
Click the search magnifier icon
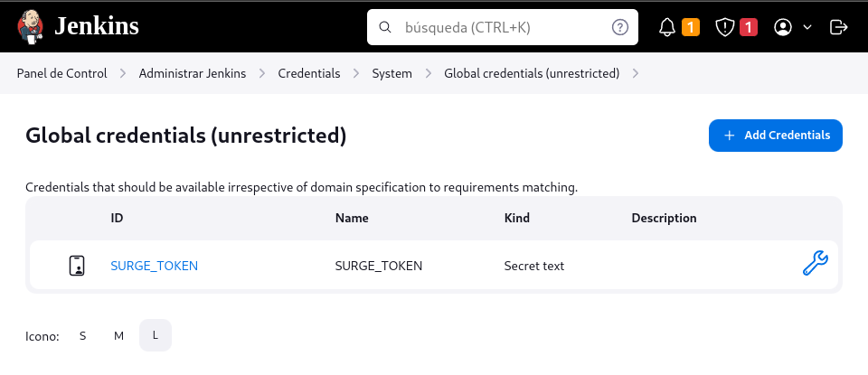coord(384,27)
